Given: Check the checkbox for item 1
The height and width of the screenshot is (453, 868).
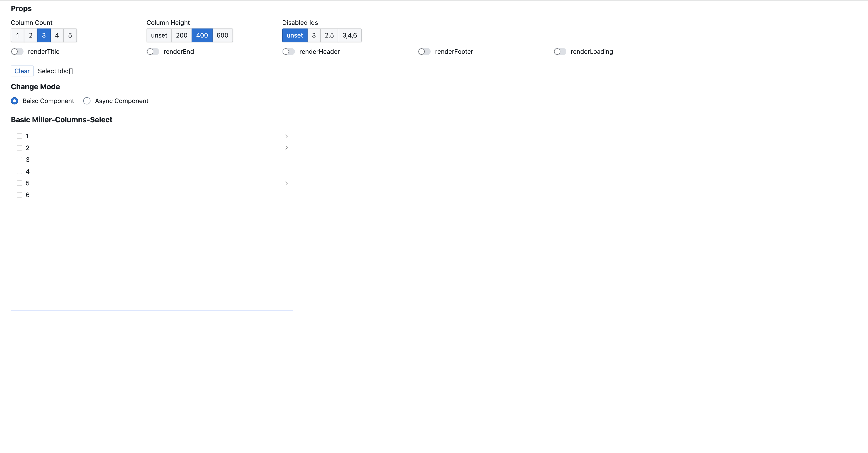Looking at the screenshot, I should point(19,136).
